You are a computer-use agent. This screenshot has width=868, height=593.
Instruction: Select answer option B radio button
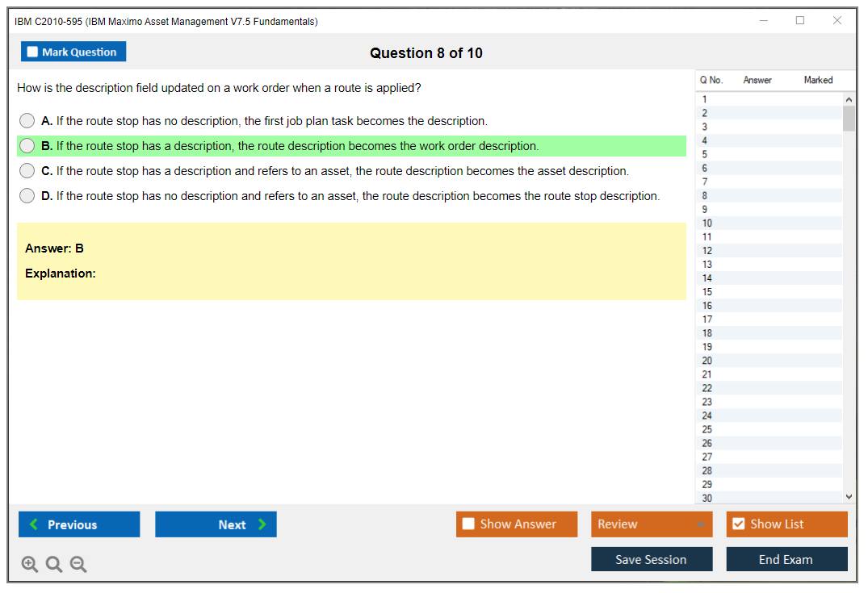(27, 146)
